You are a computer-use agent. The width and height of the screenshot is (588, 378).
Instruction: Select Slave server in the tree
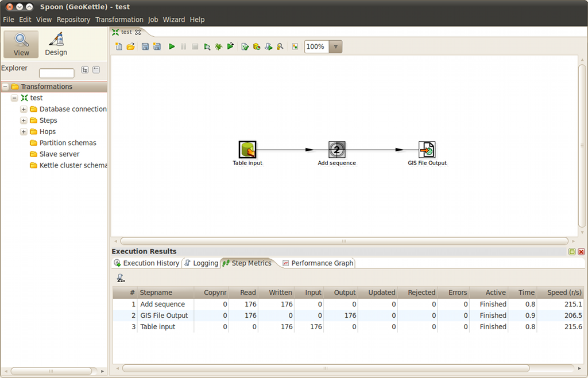[59, 154]
